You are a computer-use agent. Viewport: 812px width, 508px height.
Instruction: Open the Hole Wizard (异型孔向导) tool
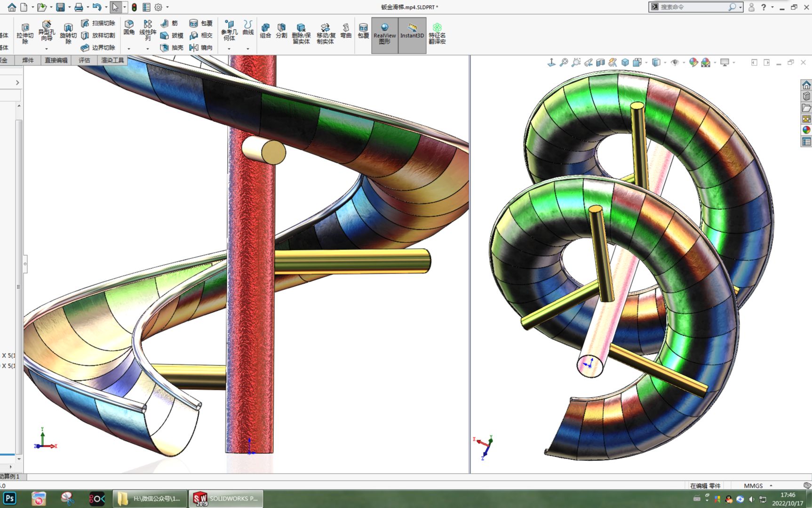pyautogui.click(x=46, y=31)
